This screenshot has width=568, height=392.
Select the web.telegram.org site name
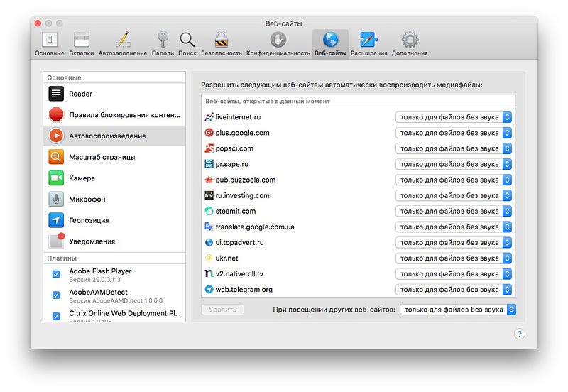click(244, 289)
